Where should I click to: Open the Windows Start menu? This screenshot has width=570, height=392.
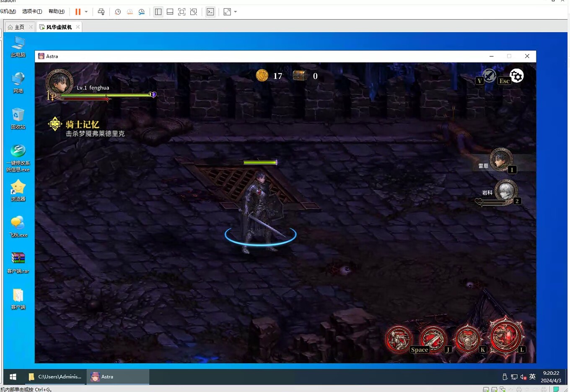click(x=13, y=377)
